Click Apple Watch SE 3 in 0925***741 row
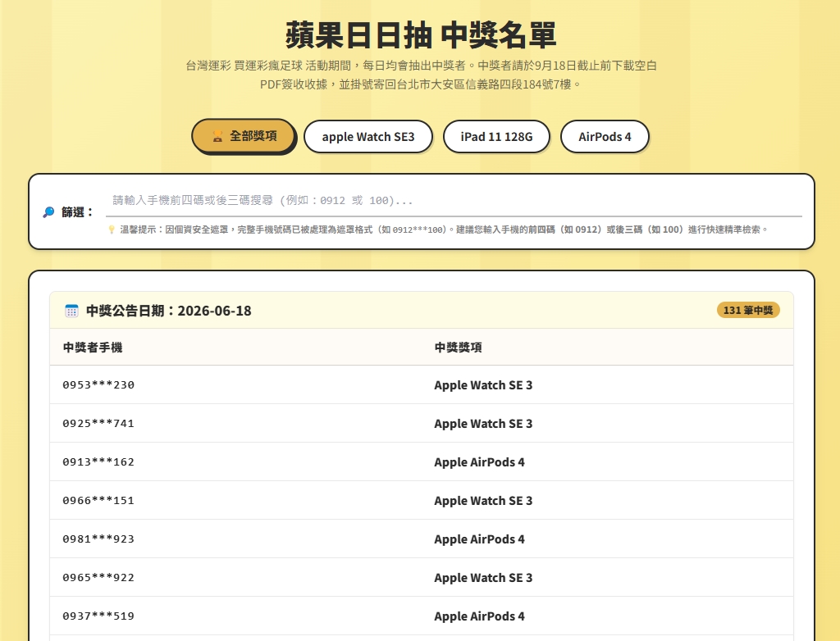The height and width of the screenshot is (641, 840). tap(483, 424)
